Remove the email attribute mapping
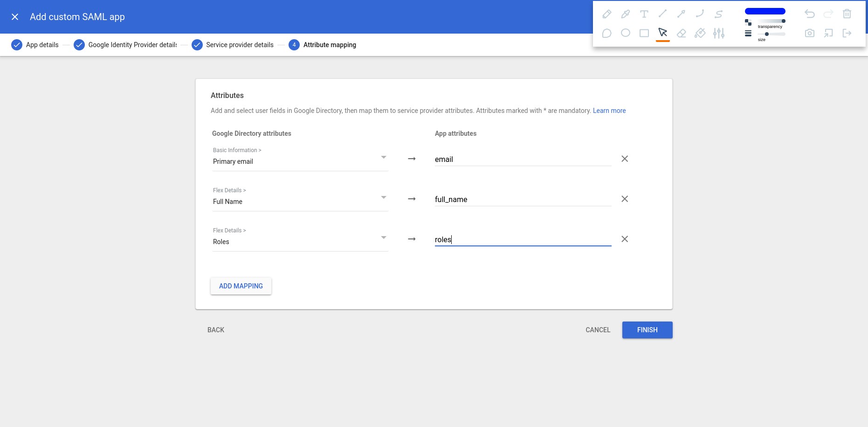Viewport: 868px width, 427px height. (x=625, y=159)
